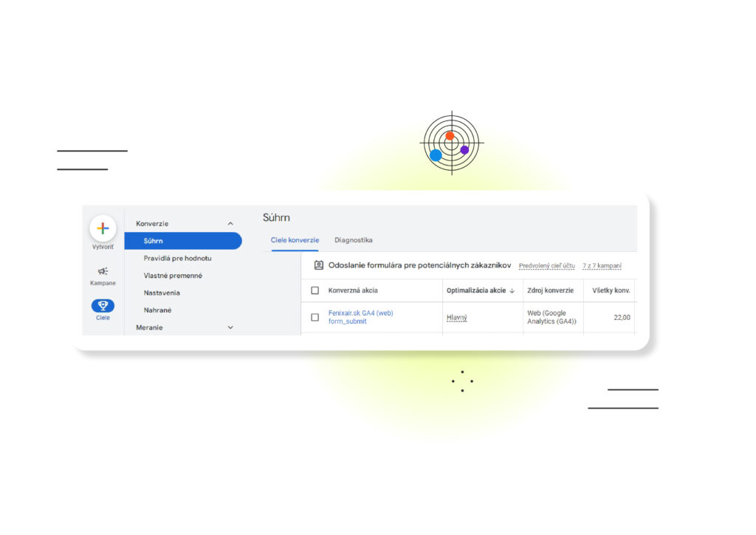This screenshot has height=535, width=756.
Task: Select the Kampane megaphone icon
Action: pos(103,273)
